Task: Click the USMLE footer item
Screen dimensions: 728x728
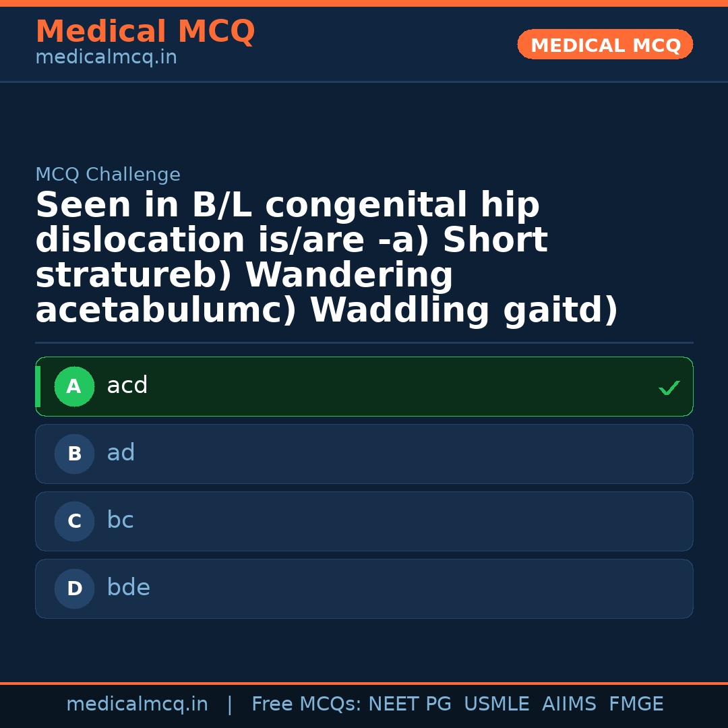Action: coord(497,703)
